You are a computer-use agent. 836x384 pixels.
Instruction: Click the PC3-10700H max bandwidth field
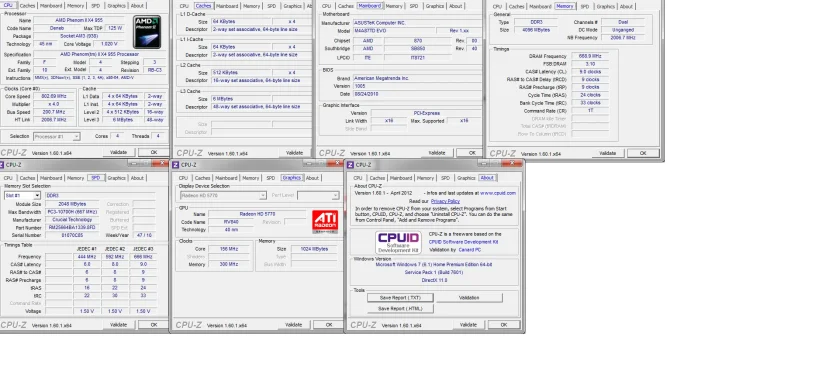point(73,212)
